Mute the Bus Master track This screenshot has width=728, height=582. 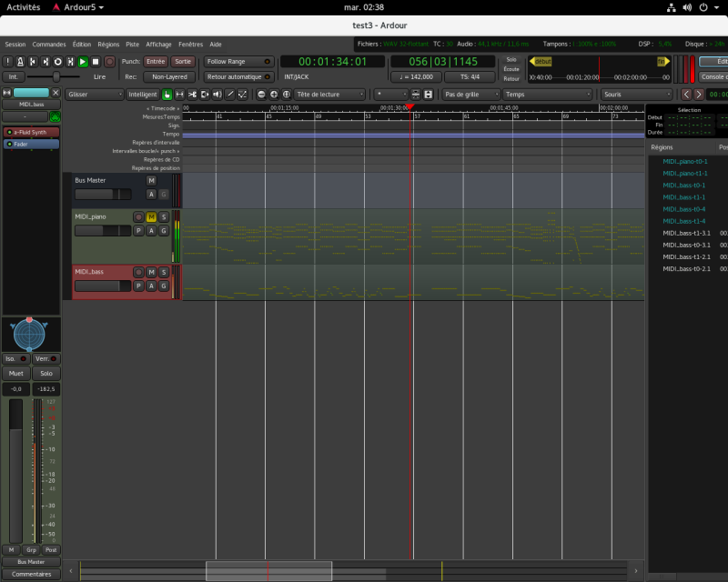151,181
